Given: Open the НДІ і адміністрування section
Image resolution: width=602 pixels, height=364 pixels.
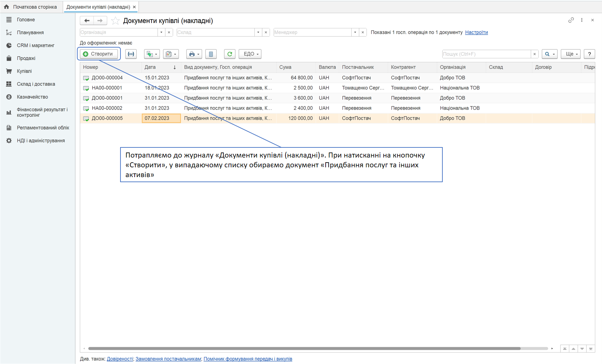Looking at the screenshot, I should click(x=41, y=141).
